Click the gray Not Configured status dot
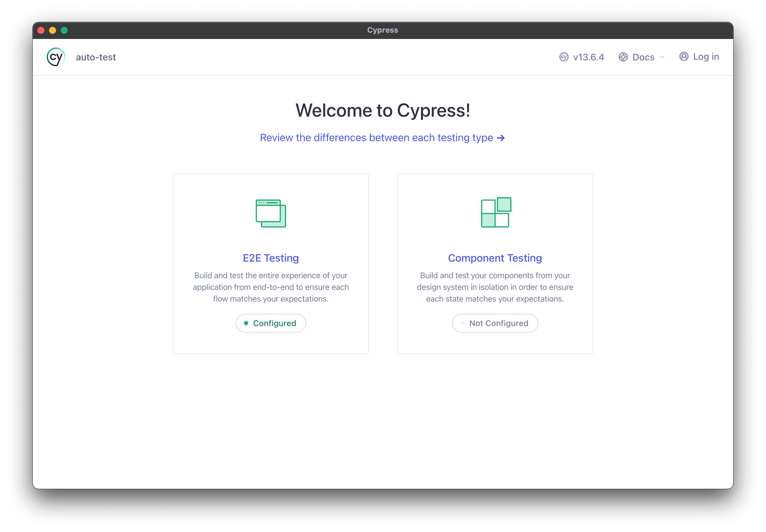The height and width of the screenshot is (532, 766). point(462,323)
